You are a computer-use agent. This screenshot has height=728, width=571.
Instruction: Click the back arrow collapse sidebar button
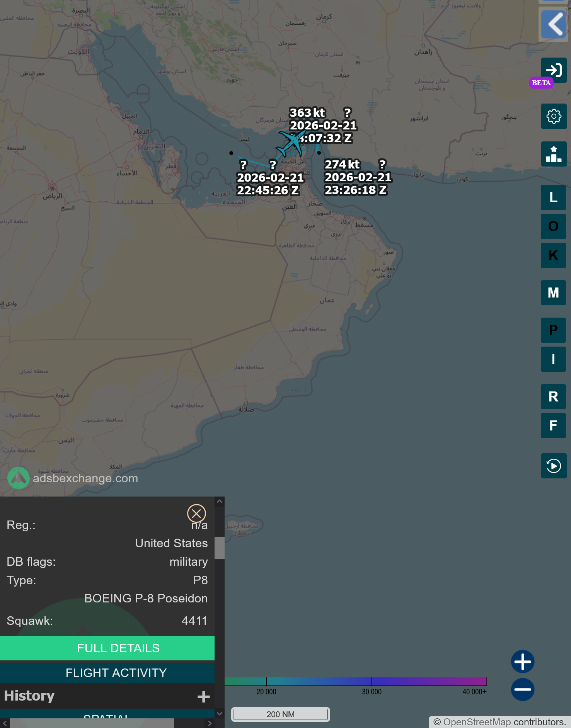[554, 25]
